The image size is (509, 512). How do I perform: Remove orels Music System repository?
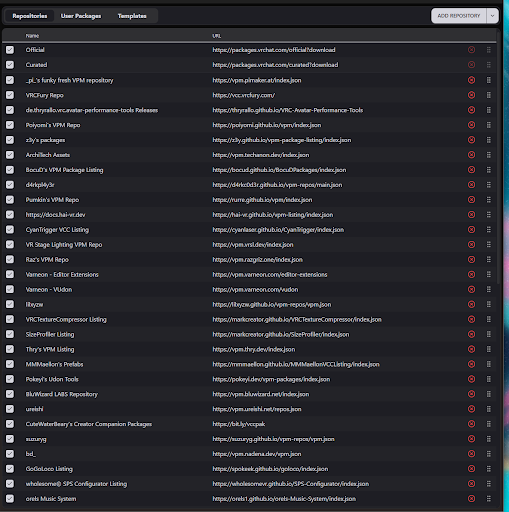click(471, 499)
